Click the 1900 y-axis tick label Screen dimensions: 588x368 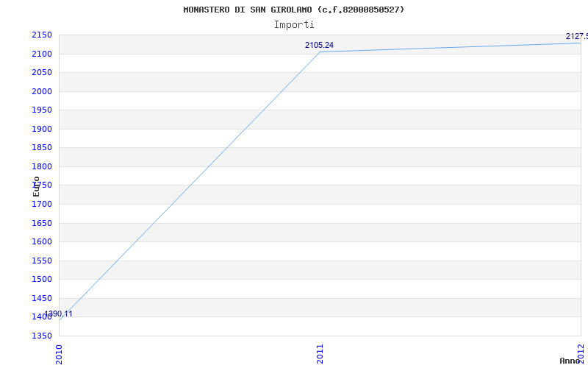42,130
